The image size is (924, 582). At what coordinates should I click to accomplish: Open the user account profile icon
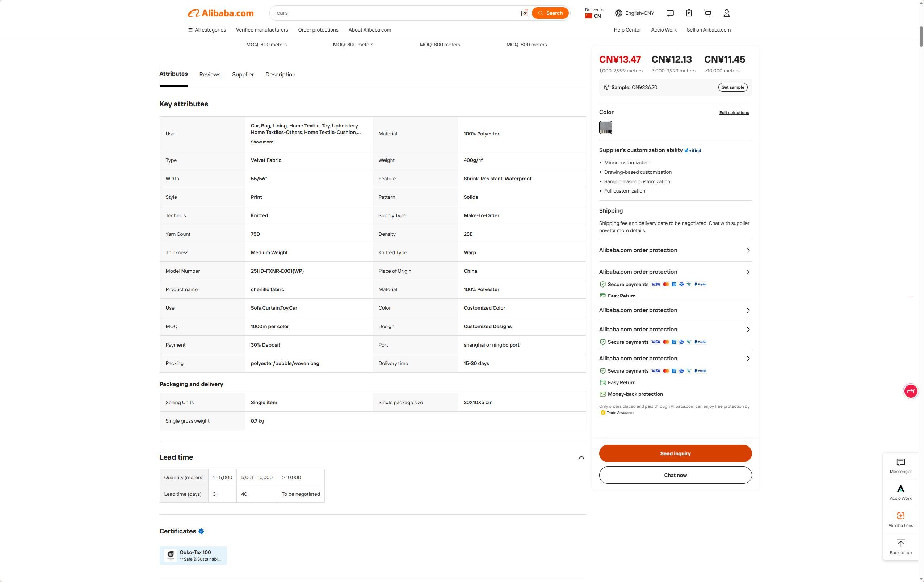tap(726, 13)
